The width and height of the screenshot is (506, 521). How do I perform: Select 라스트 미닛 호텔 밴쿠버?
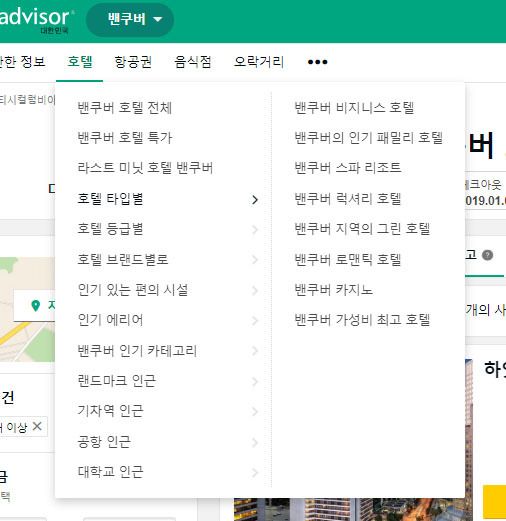pyautogui.click(x=145, y=167)
